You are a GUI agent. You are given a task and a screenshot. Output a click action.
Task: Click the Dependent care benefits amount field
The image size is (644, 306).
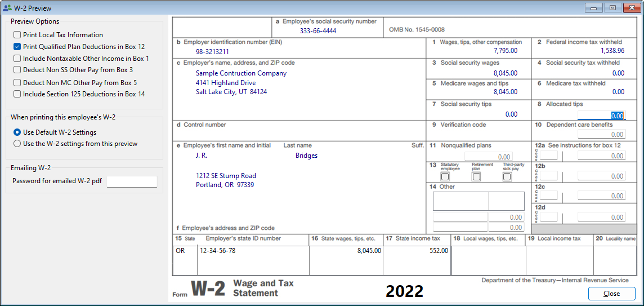click(x=601, y=135)
